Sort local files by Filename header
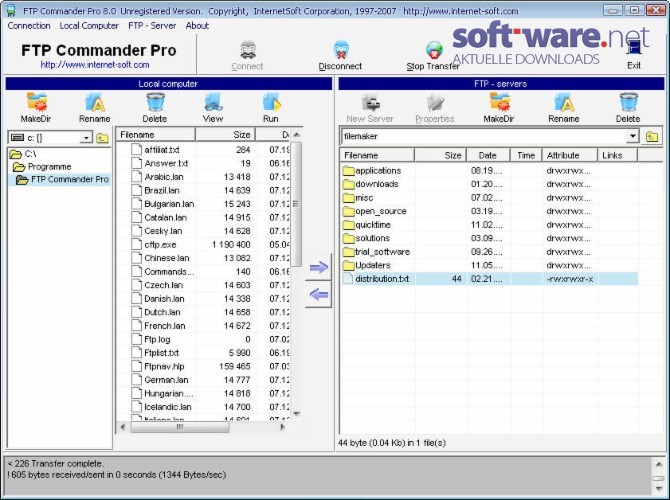Viewport: 670px width, 500px height. click(x=156, y=135)
